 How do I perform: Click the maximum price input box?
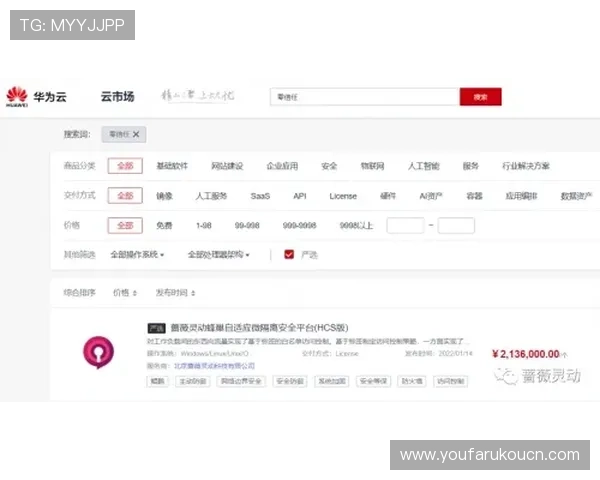coord(456,225)
